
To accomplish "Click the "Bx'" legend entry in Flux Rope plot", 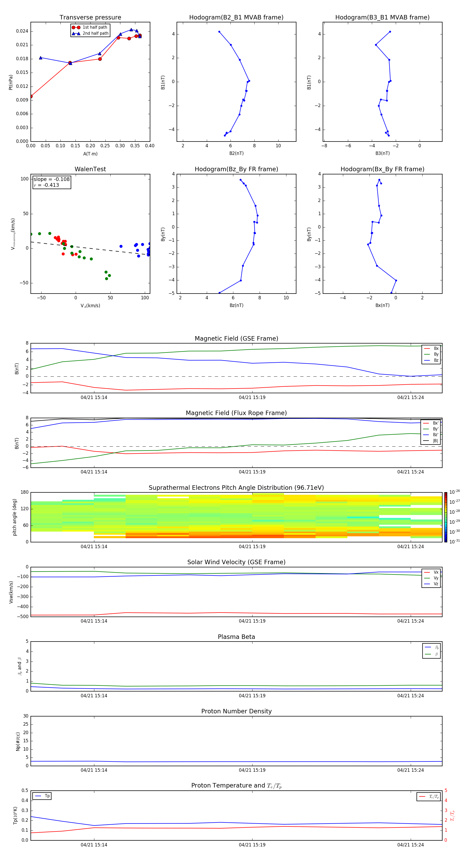I will tap(431, 423).
